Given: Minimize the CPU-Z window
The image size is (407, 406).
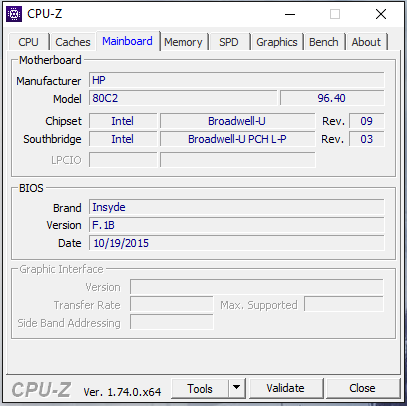Looking at the screenshot, I should [x=290, y=14].
